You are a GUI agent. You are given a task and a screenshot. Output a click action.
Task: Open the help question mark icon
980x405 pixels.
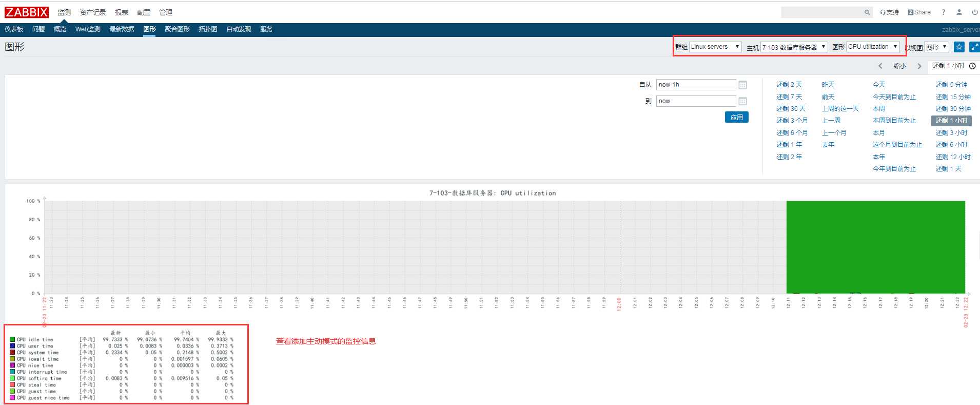tap(943, 12)
